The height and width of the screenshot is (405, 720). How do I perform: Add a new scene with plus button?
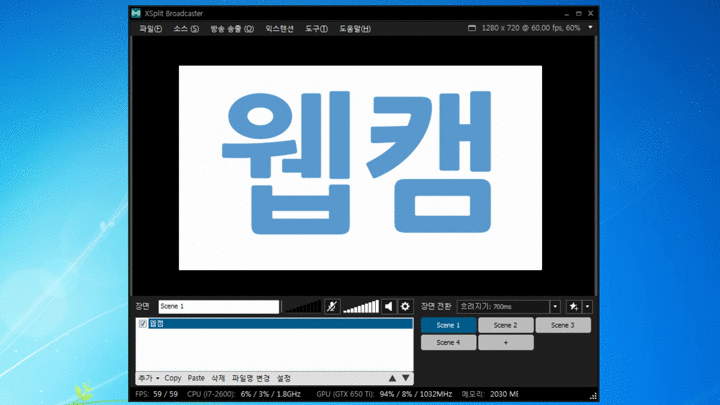tap(506, 343)
